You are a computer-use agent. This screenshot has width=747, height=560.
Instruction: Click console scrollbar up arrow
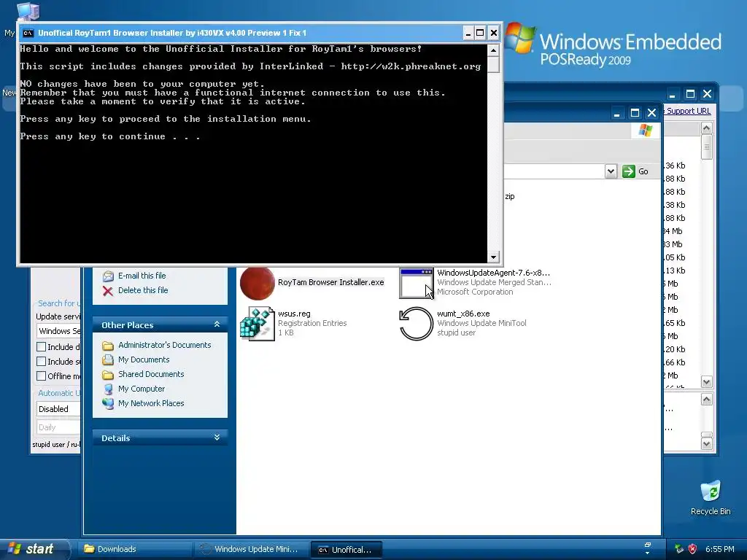click(494, 50)
